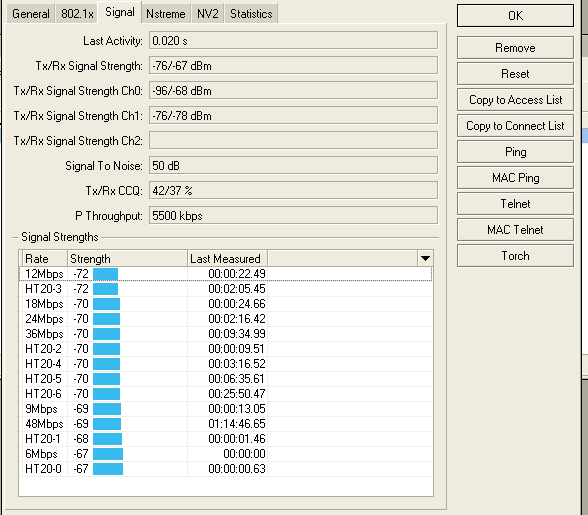The height and width of the screenshot is (515, 588).
Task: Click the Tx/Rx Signal Strength field
Action: (x=293, y=66)
